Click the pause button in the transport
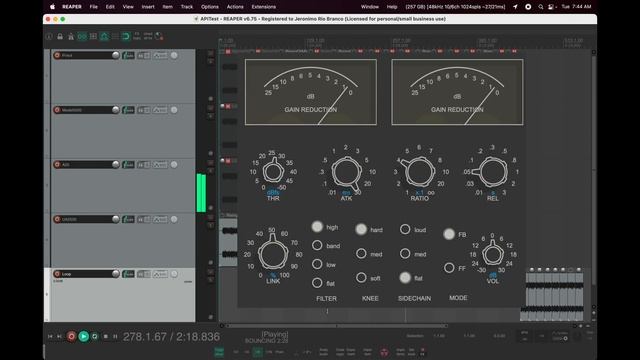The image size is (640, 360). coord(115,336)
